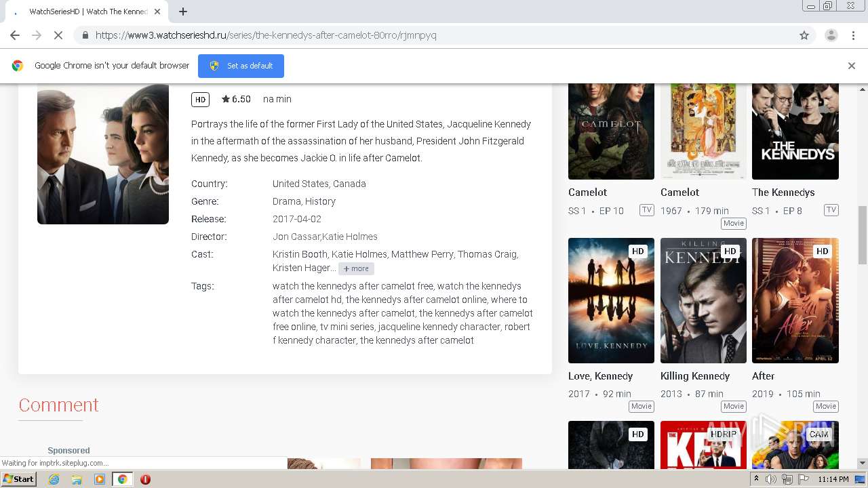Click the HD quality badge by rating

click(200, 100)
